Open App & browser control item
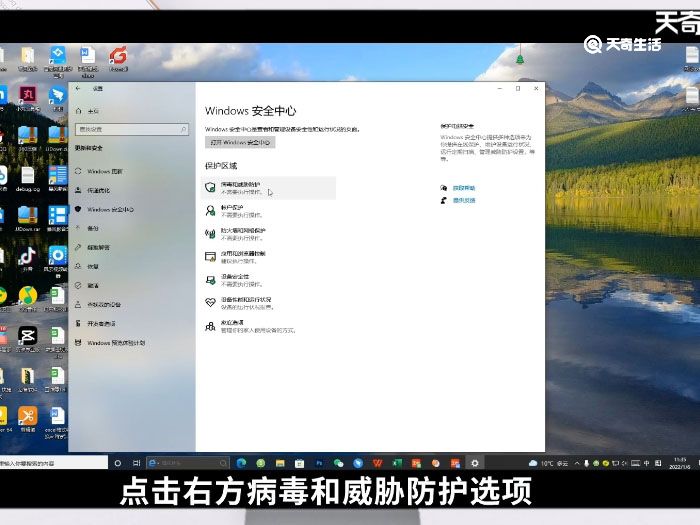 click(268, 257)
